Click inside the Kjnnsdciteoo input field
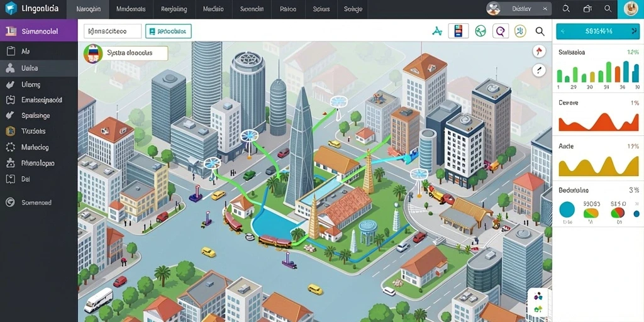This screenshot has height=322, width=644. coord(113,31)
